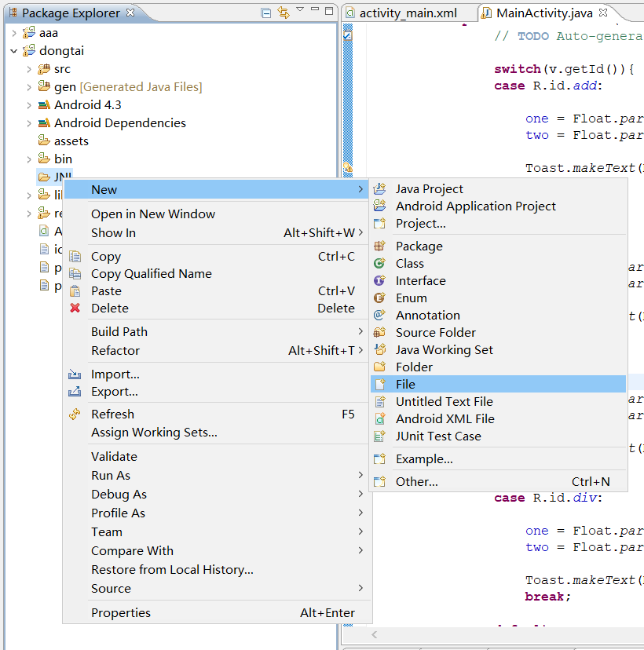This screenshot has height=650, width=644.
Task: Expand the Android Dependencies node
Action: pos(29,123)
